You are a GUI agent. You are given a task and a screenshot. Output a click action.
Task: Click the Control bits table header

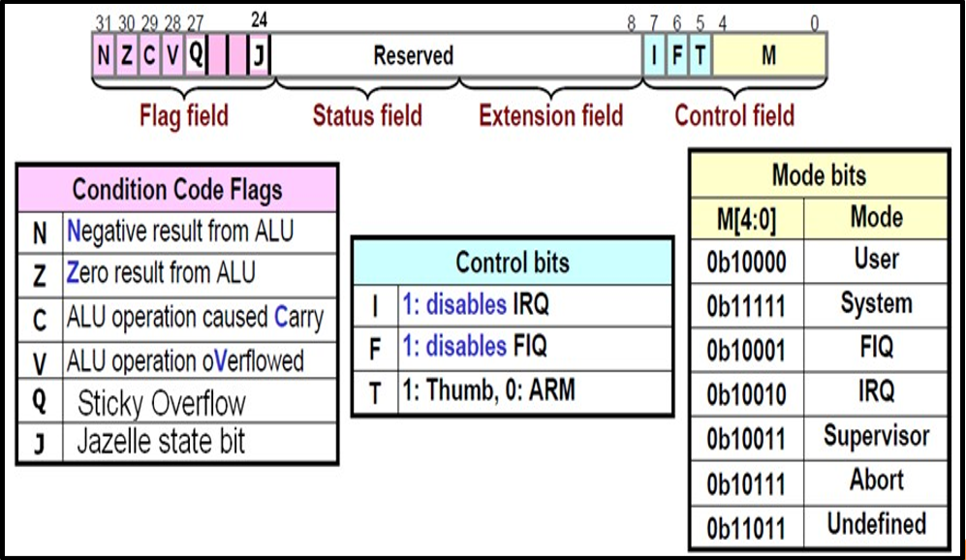pos(512,263)
